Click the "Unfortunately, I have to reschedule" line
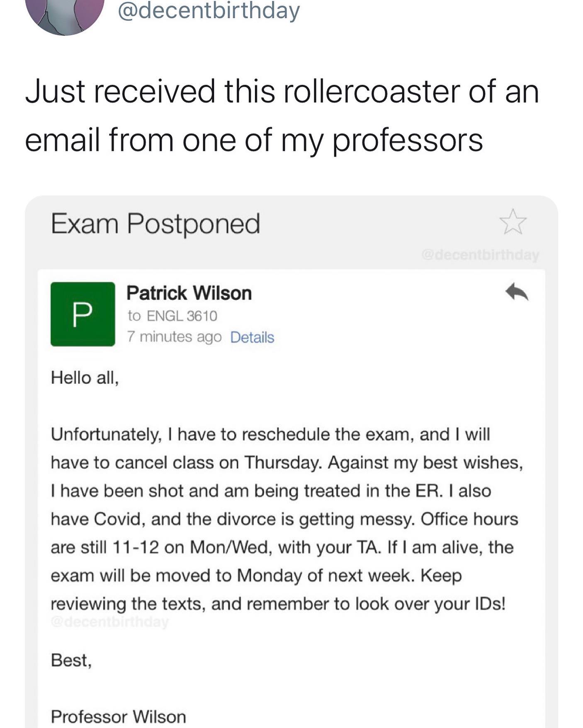The image size is (583, 728). coord(270,434)
